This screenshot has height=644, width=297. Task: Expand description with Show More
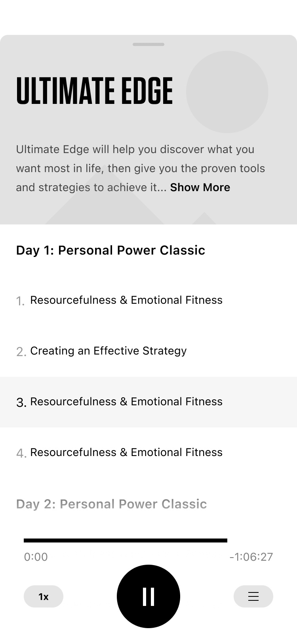[200, 187]
